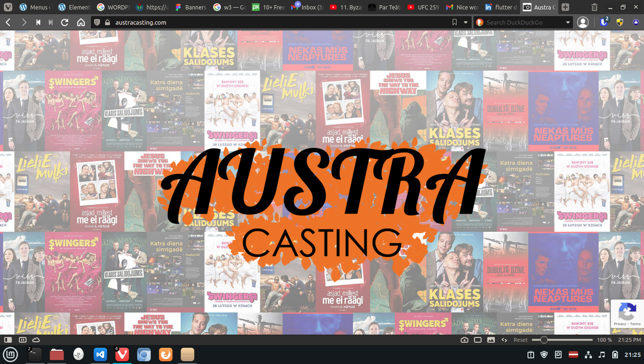Open the Vivaldi sync cloud icon
This screenshot has height=364, width=644.
[36, 340]
